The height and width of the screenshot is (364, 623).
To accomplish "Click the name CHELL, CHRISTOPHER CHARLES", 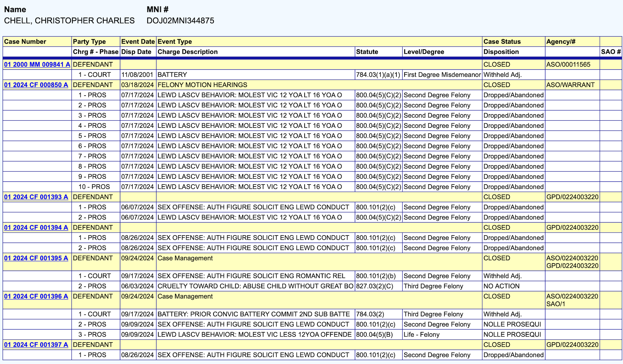I will pos(69,21).
